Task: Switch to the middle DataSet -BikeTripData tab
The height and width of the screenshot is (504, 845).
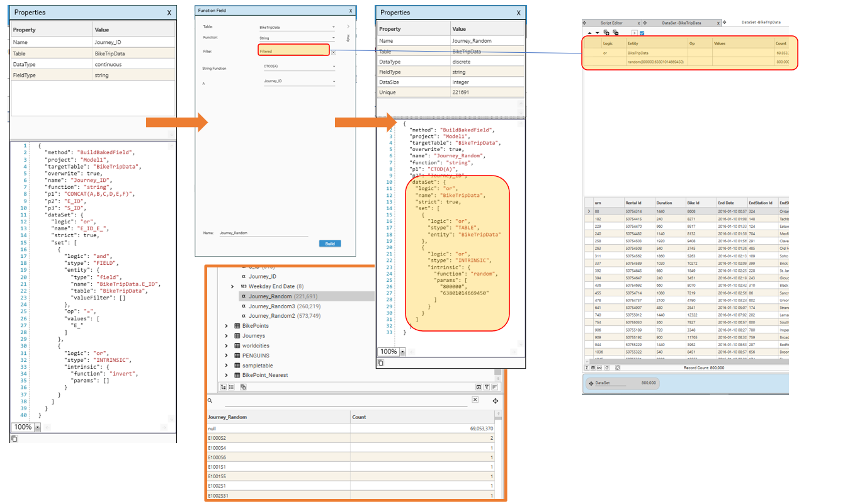Action: point(681,23)
